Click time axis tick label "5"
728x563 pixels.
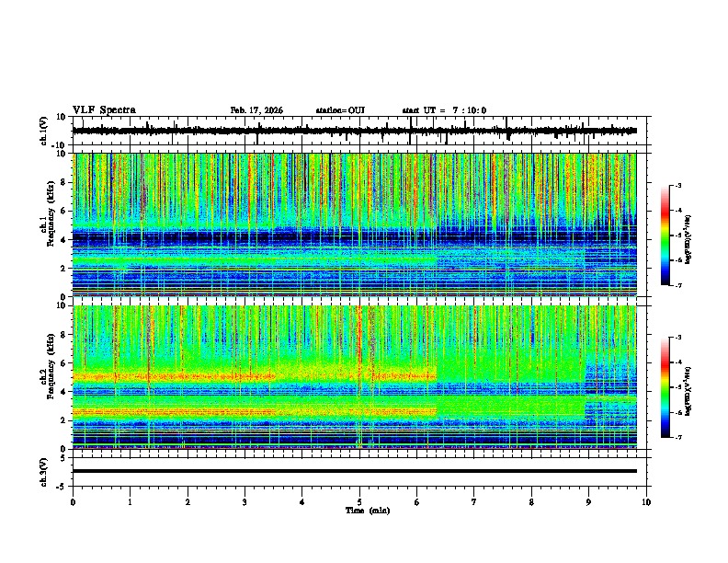tap(359, 502)
